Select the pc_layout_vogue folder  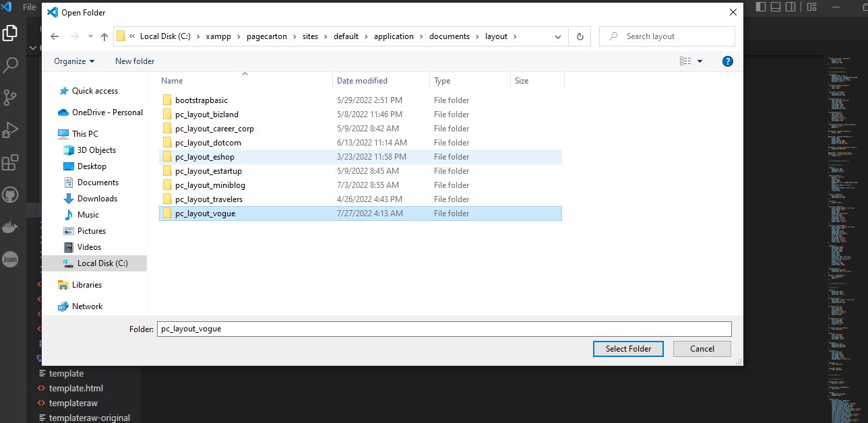361,214
